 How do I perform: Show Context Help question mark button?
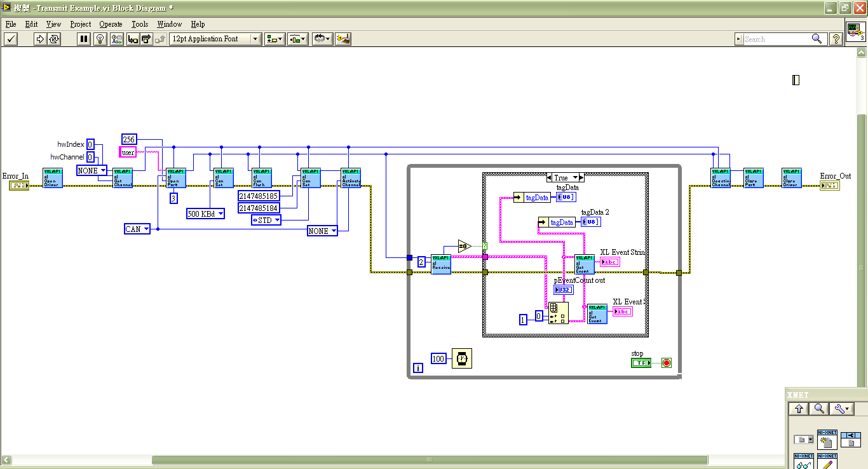[x=836, y=39]
